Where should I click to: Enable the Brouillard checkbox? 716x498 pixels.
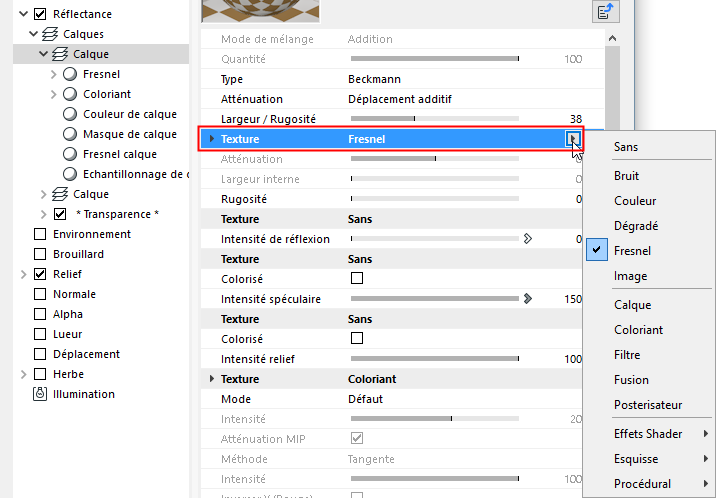[x=40, y=254]
